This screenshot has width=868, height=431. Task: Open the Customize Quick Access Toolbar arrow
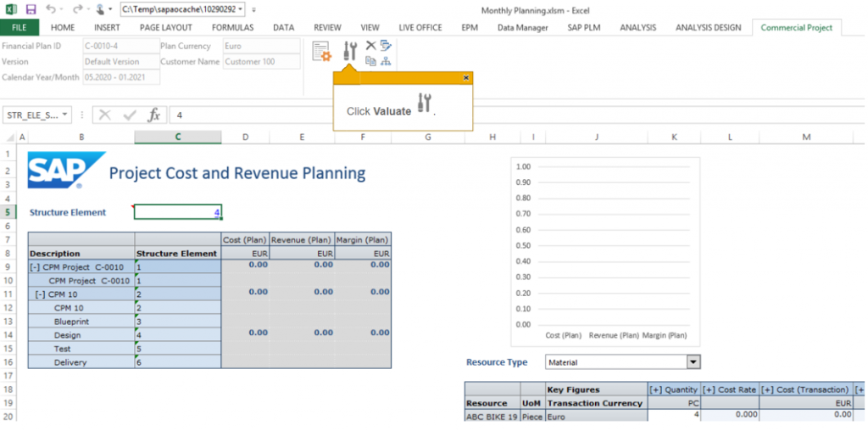click(x=253, y=9)
